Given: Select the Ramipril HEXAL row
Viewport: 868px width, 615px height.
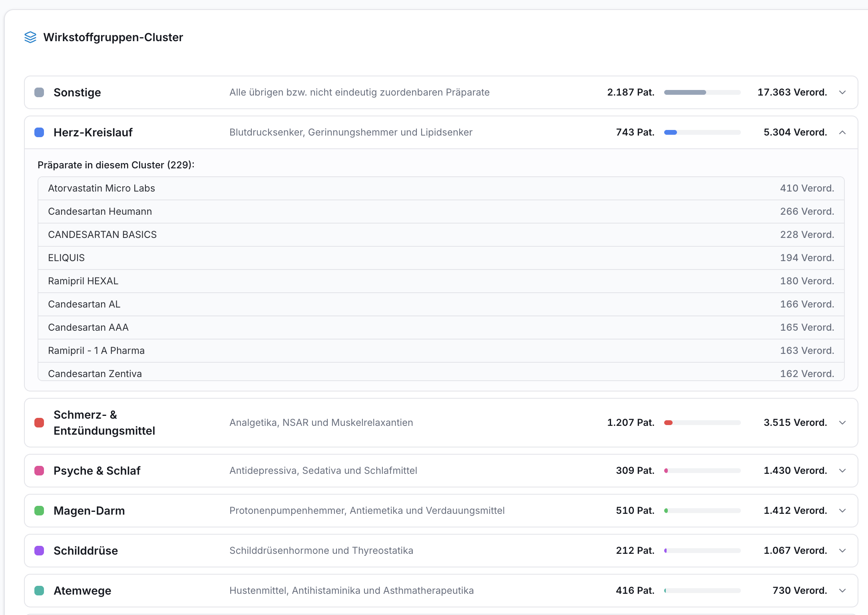Looking at the screenshot, I should click(441, 281).
